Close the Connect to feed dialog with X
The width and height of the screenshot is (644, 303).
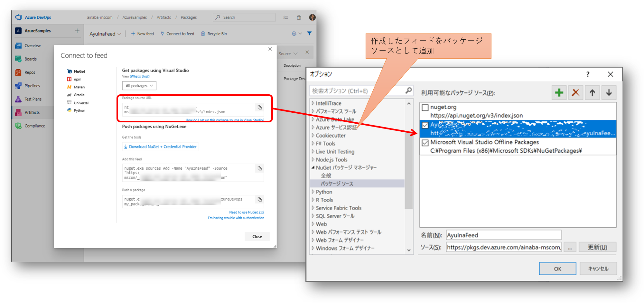pos(270,49)
